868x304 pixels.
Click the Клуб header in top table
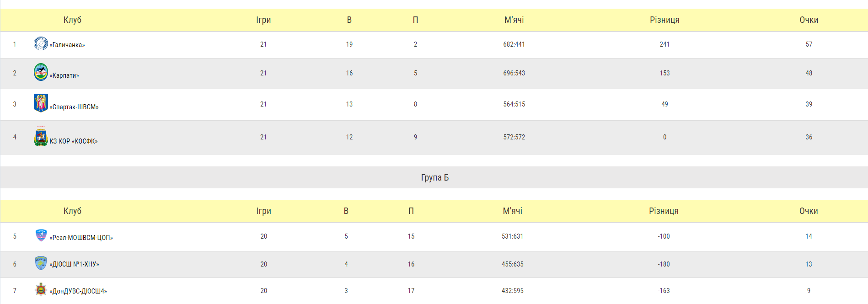[x=72, y=20]
